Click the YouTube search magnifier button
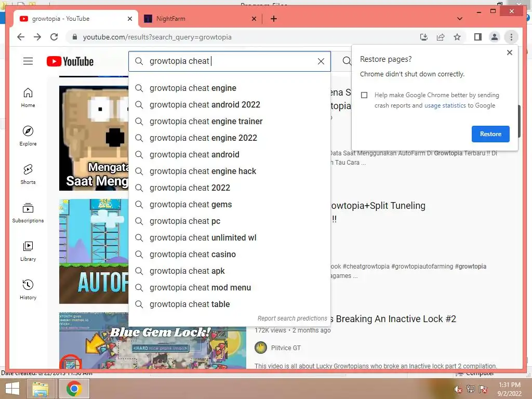This screenshot has width=532, height=399. tap(347, 61)
